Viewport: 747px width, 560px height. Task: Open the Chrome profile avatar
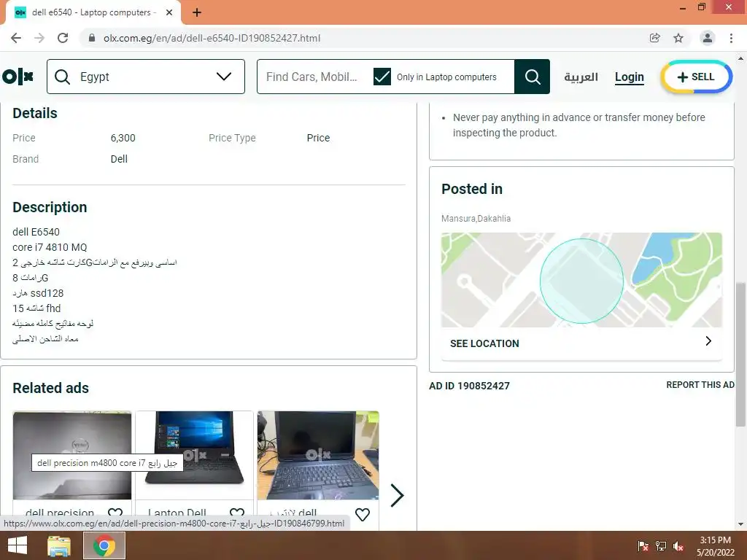coord(708,38)
